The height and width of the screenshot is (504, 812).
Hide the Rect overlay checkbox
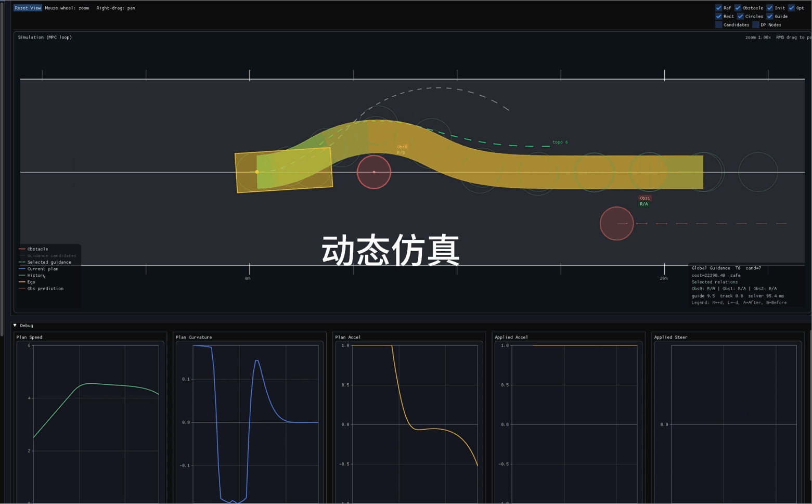[x=718, y=16]
